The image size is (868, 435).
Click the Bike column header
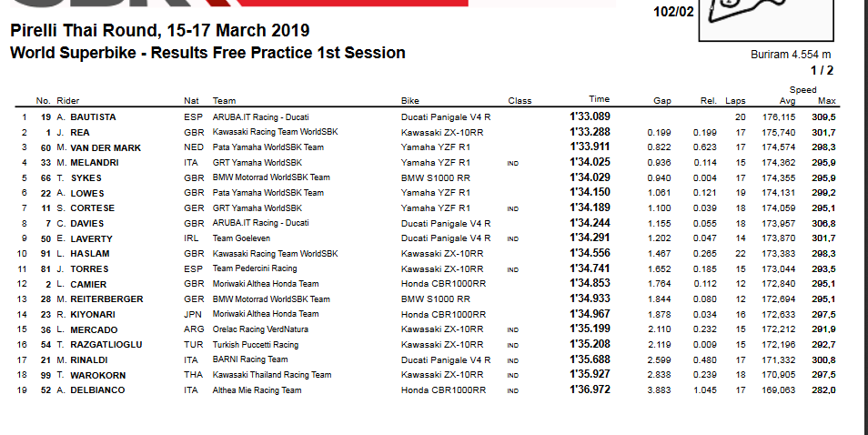coord(410,100)
